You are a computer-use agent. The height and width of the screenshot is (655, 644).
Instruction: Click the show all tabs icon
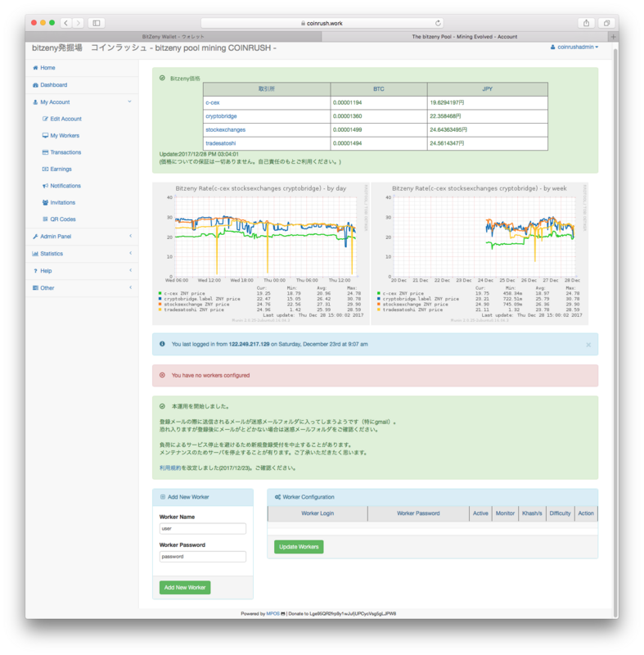coord(606,23)
